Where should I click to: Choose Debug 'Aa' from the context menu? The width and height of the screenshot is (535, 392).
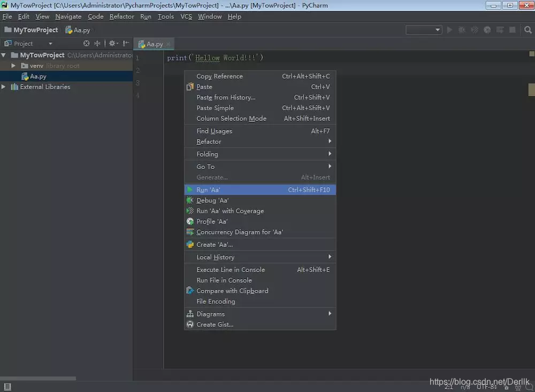pyautogui.click(x=260, y=200)
